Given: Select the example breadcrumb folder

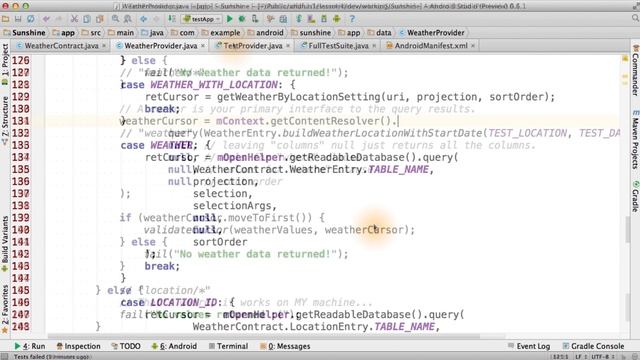Looking at the screenshot, I should click(221, 33).
